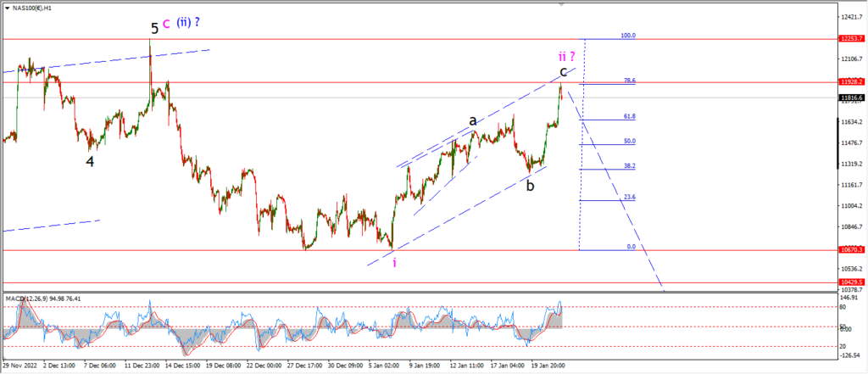Click the 78.6 Fibonacci retracement label
This screenshot has height=374, width=868.
click(x=630, y=81)
